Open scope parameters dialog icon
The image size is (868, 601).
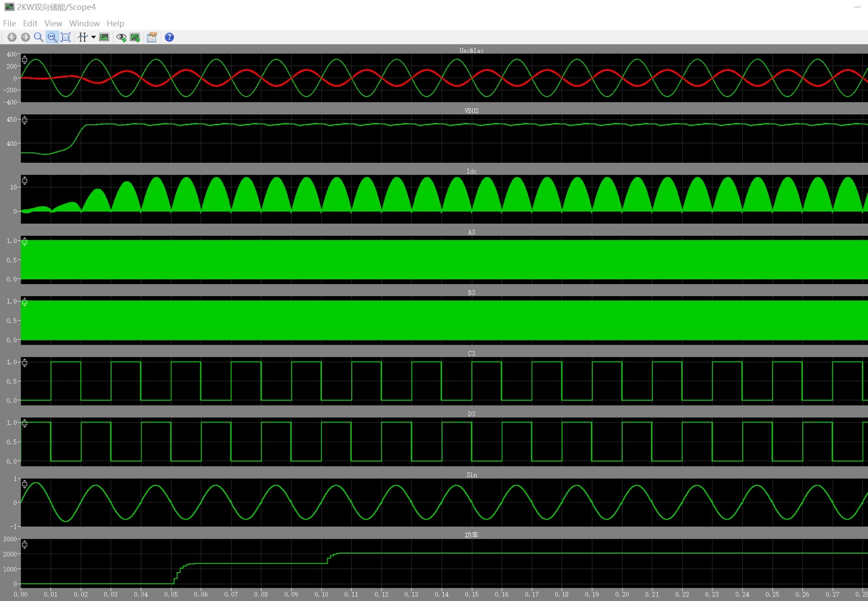tap(152, 38)
